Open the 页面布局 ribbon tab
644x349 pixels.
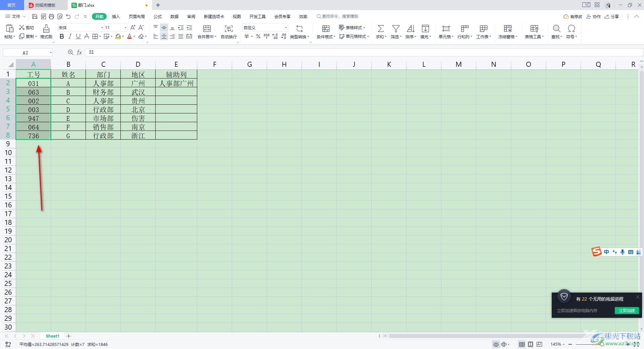(137, 16)
